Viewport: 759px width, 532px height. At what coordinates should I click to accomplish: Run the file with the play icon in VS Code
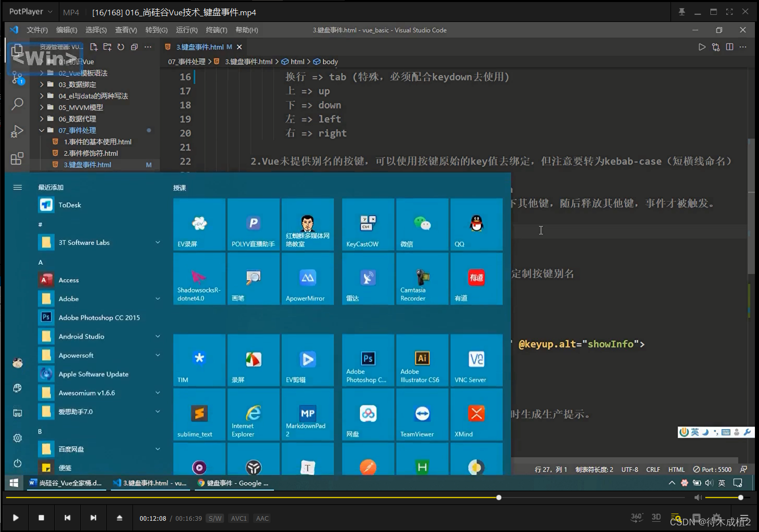pos(702,47)
